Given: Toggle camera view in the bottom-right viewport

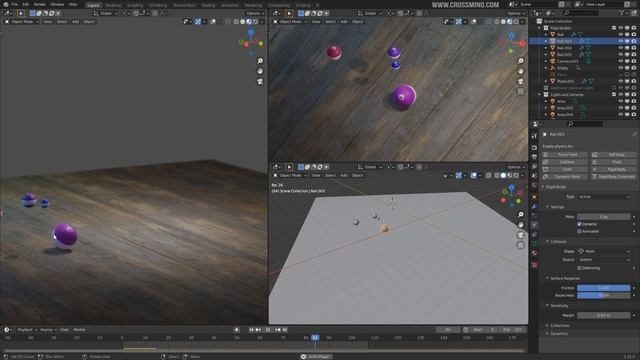Looking at the screenshot, I should [x=521, y=235].
